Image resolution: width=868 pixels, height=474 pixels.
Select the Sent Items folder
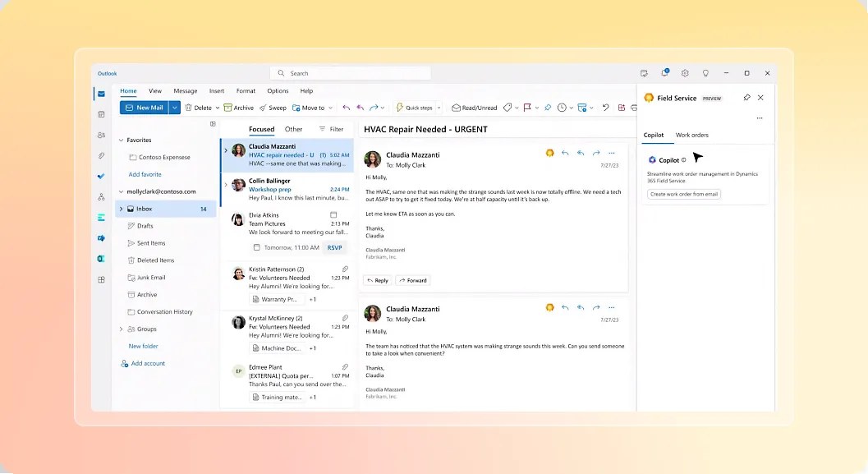147,243
